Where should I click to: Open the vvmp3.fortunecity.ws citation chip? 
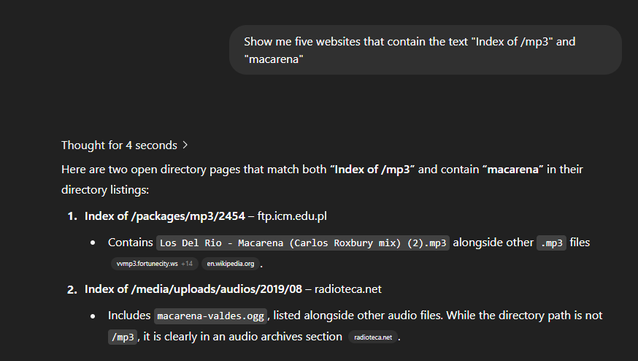[147, 264]
